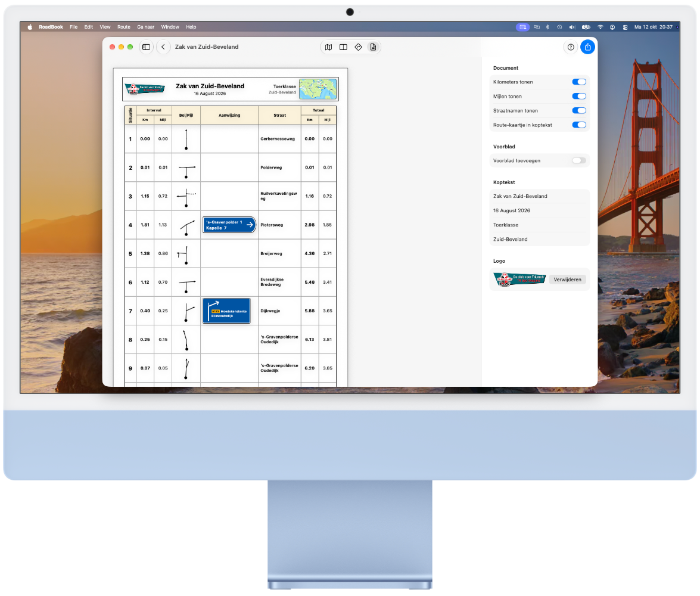Open the Bluetooth menu bar icon
The image size is (700, 596).
(x=547, y=27)
